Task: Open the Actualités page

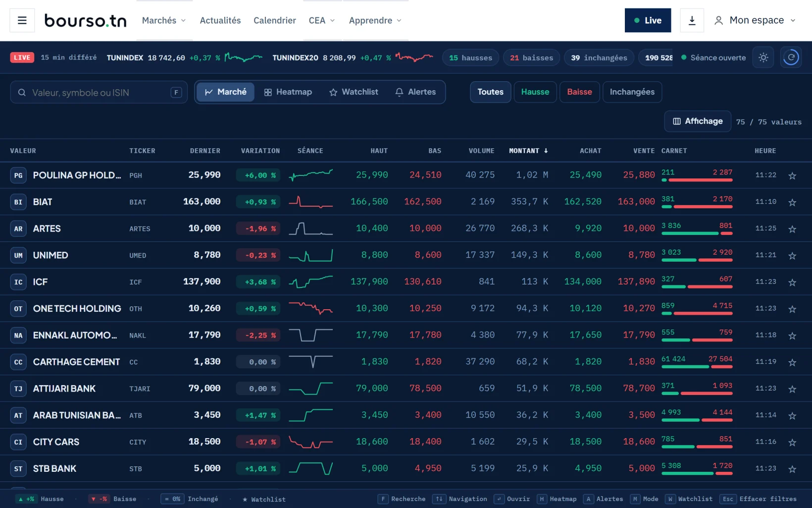Action: pos(220,20)
